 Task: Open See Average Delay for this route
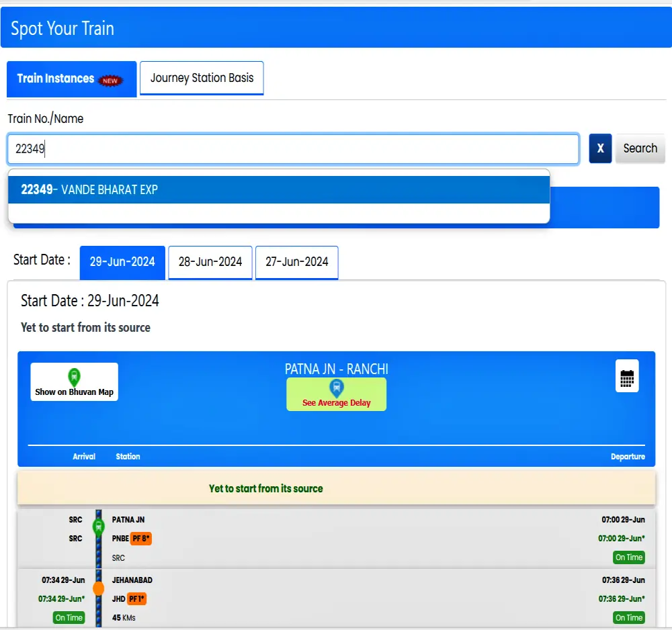(336, 398)
